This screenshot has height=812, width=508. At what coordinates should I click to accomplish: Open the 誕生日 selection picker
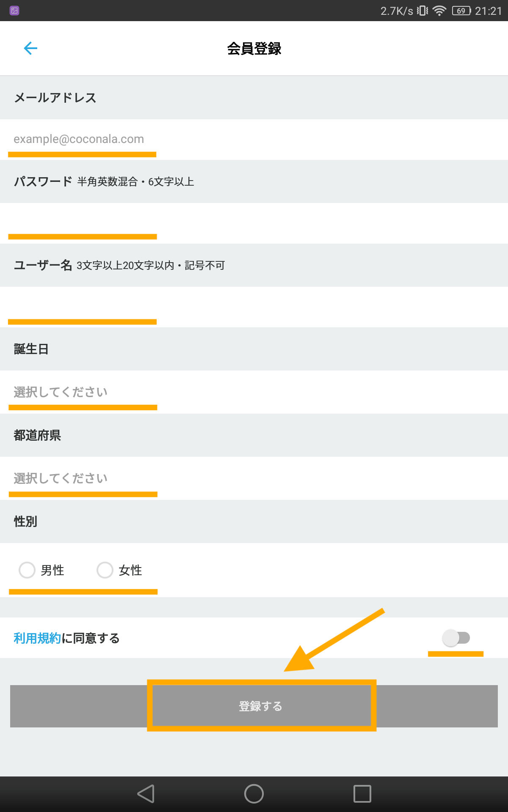pyautogui.click(x=254, y=392)
